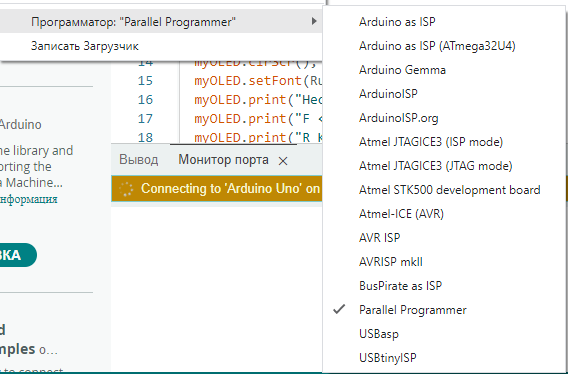Choose ArduinoISP.org programmer
This screenshot has height=374, width=568.
click(445, 118)
